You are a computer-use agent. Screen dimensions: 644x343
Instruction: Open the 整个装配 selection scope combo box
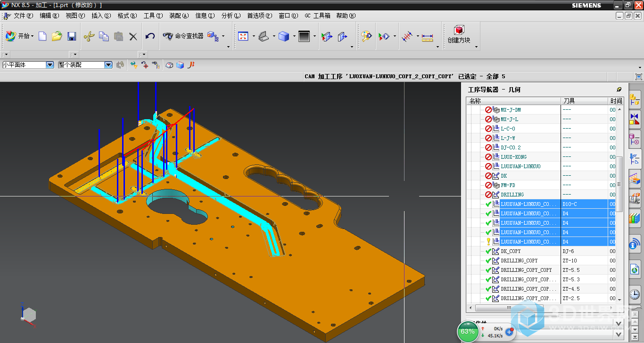pos(85,65)
